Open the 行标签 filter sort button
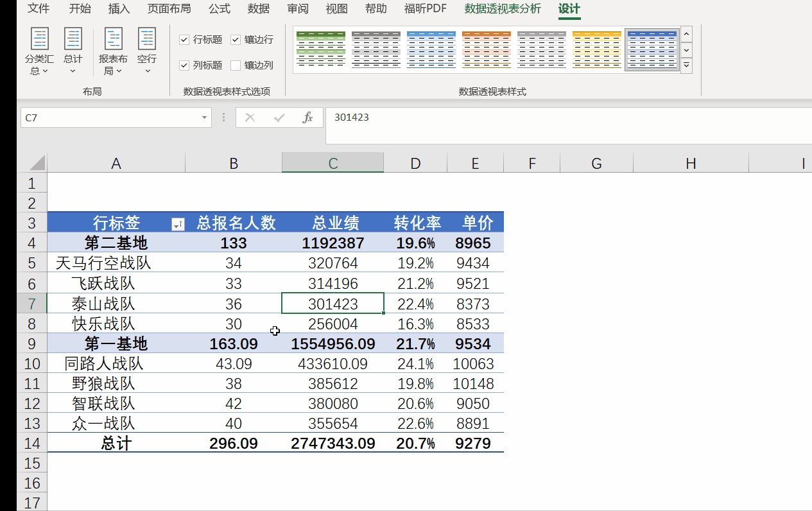Viewport: 812px width, 511px height. click(x=178, y=224)
